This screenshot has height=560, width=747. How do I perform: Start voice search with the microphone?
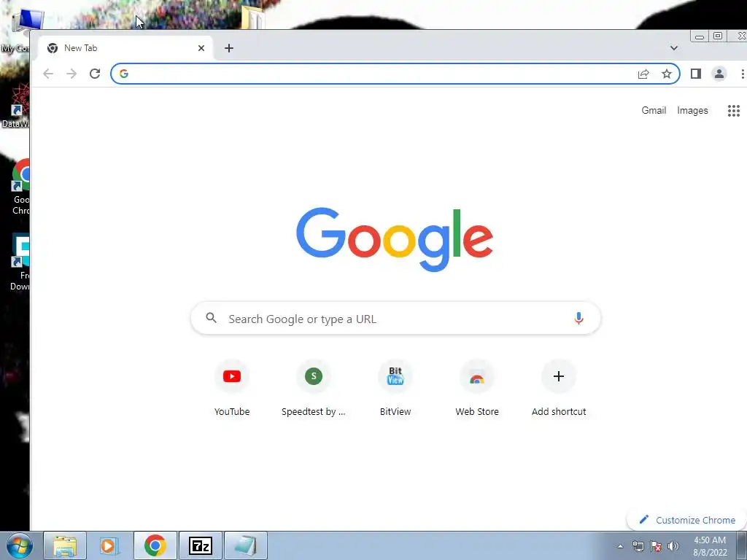(578, 318)
